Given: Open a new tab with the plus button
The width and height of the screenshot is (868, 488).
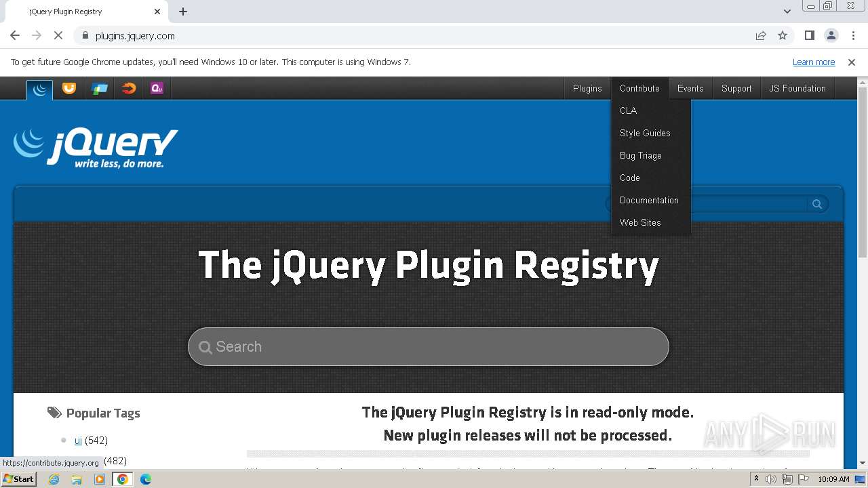Looking at the screenshot, I should click(x=183, y=12).
